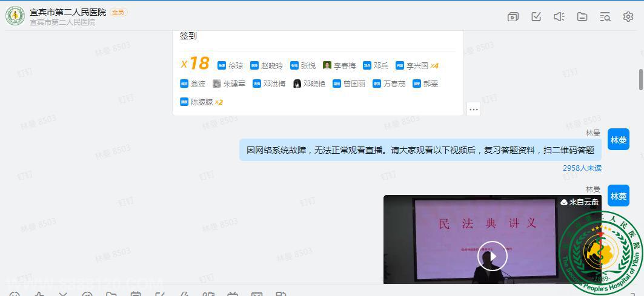Image resolution: width=644 pixels, height=296 pixels.
Task: Click the blue network failure message bubble
Action: (x=420, y=150)
